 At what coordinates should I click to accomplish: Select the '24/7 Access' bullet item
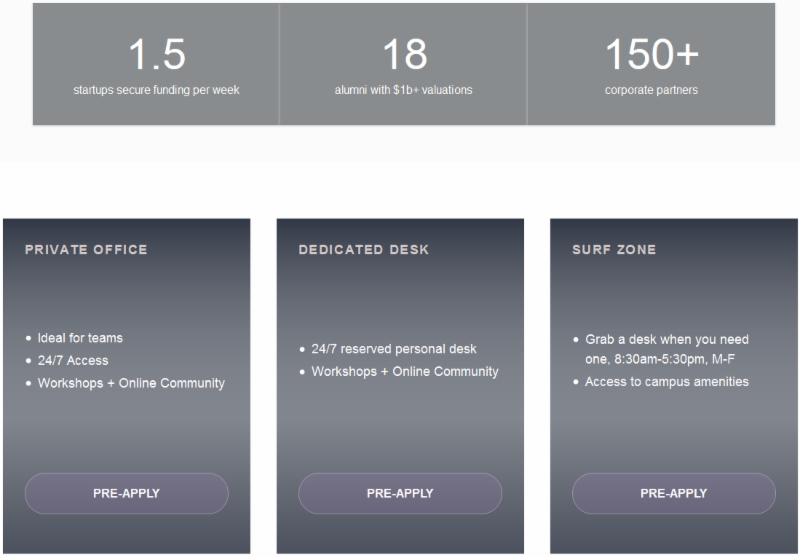[x=73, y=360]
